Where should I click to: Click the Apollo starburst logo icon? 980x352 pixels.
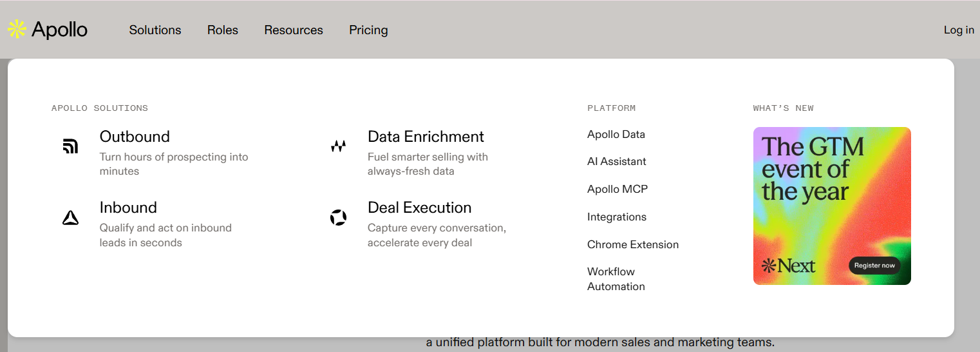click(17, 29)
